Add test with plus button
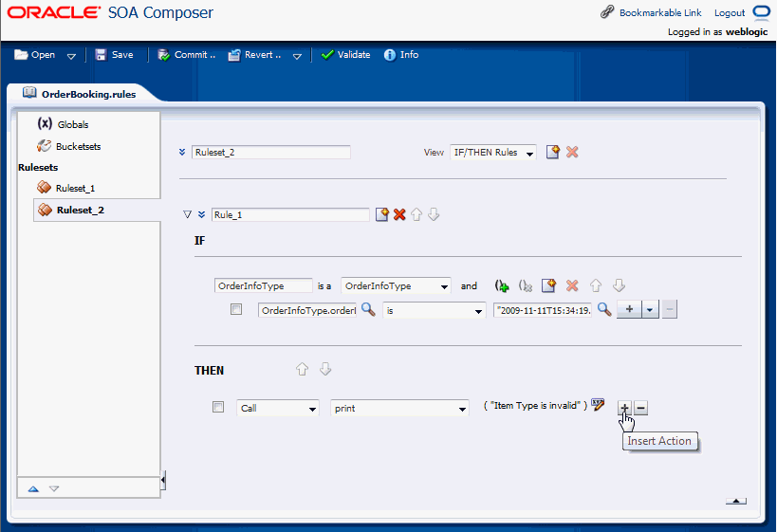 [629, 309]
